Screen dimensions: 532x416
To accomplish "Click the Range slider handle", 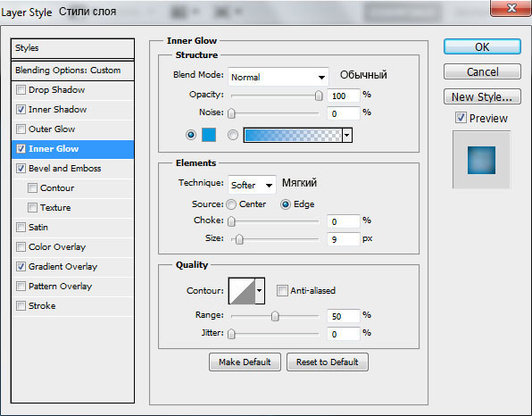I will (x=275, y=316).
